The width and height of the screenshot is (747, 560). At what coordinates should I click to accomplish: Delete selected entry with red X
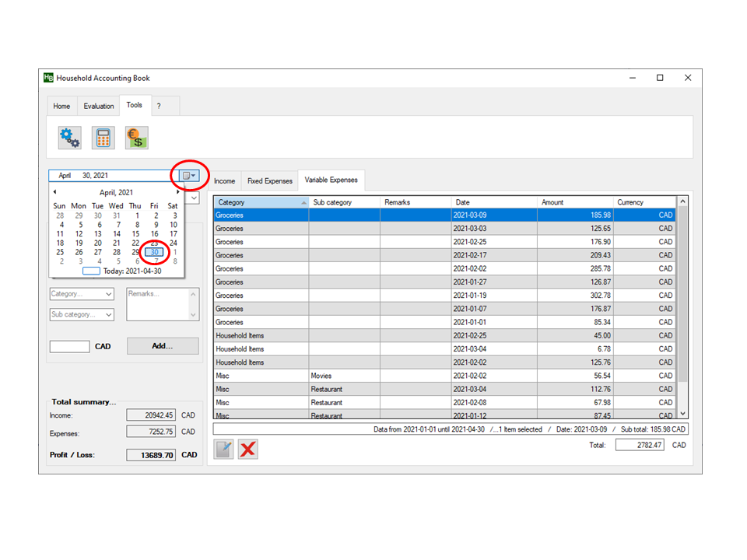pyautogui.click(x=248, y=449)
